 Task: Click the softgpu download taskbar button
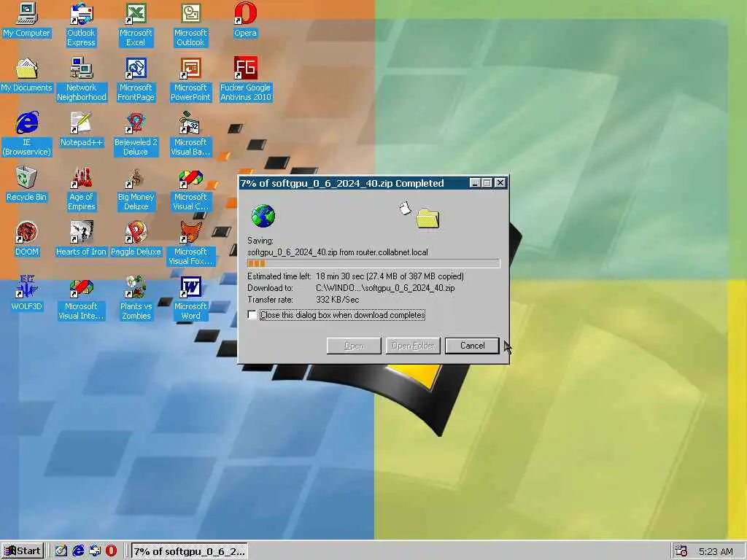189,551
